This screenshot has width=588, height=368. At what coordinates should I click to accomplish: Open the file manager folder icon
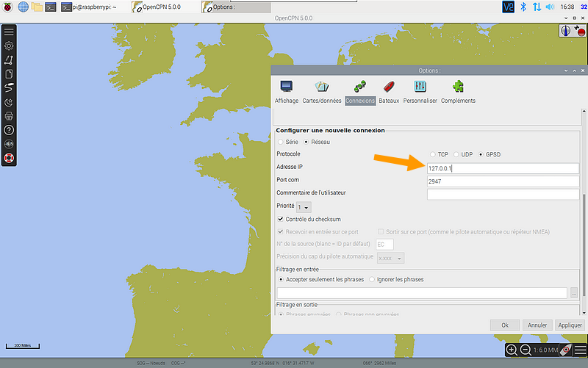(x=36, y=7)
